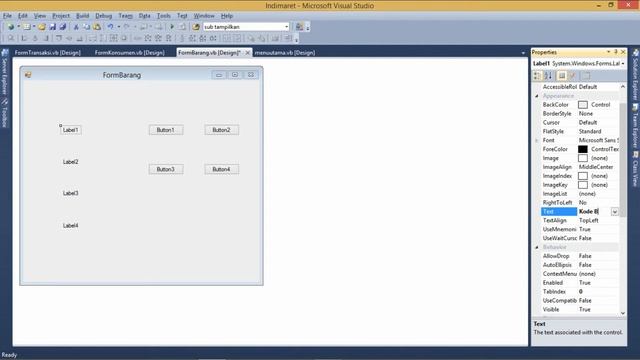Select Label1 on the form designer
The image size is (640, 360).
pyautogui.click(x=71, y=130)
